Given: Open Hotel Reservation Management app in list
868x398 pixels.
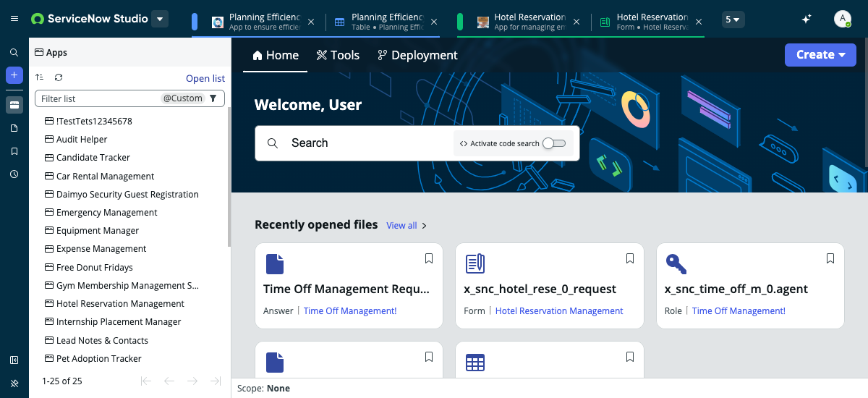Looking at the screenshot, I should point(120,304).
